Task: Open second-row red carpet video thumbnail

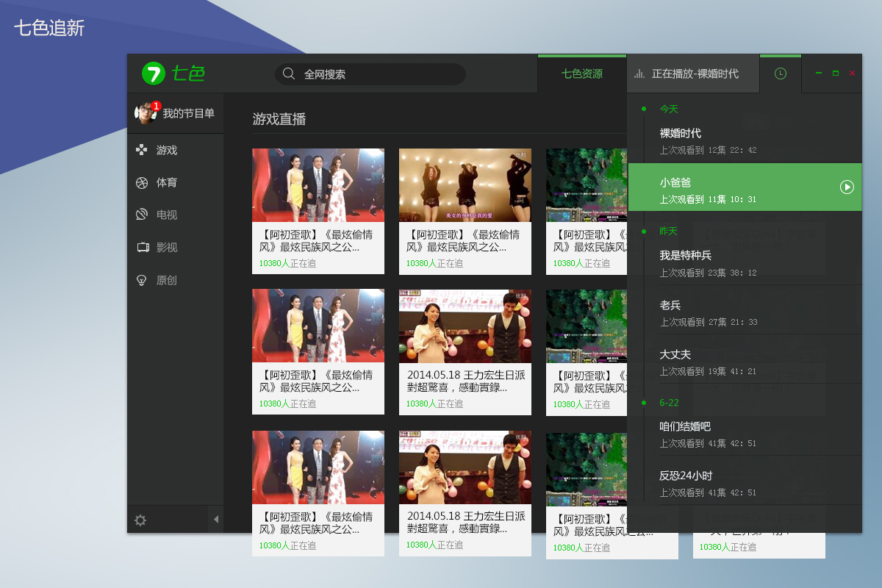Action: coord(318,326)
